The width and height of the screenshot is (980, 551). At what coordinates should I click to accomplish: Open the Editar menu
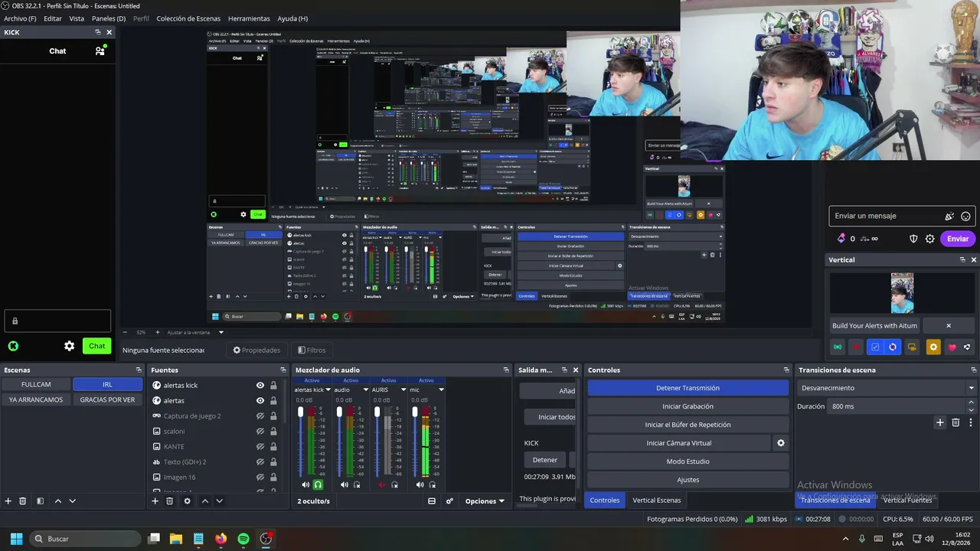[x=53, y=18]
